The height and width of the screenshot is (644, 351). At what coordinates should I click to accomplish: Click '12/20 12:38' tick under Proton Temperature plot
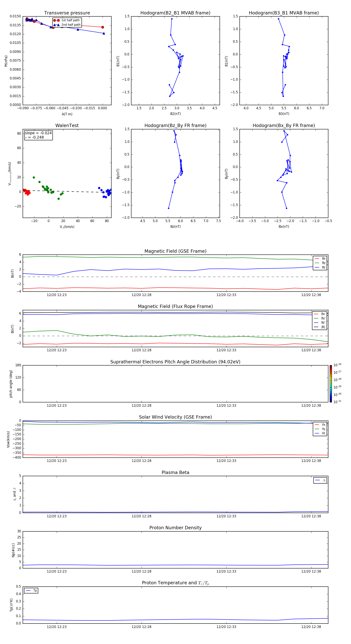click(311, 627)
